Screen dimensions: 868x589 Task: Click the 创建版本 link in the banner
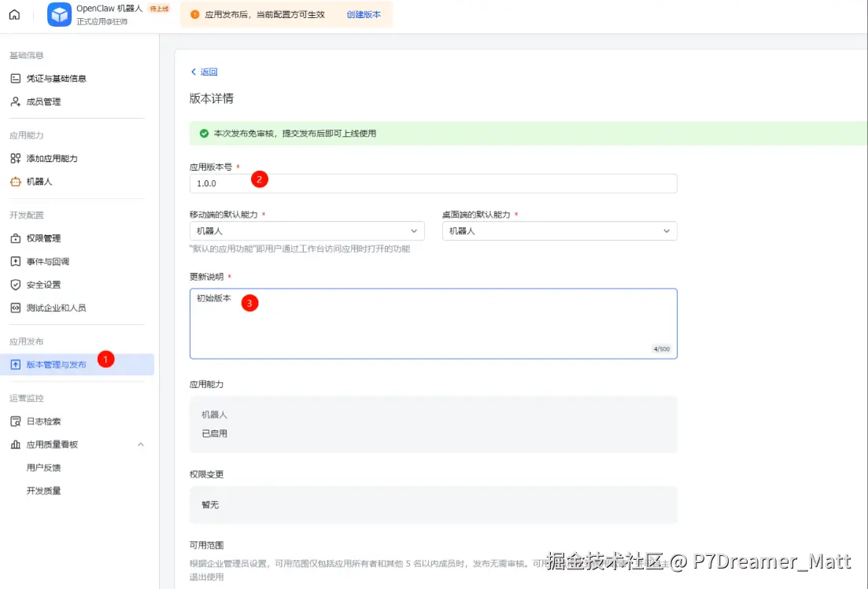pos(363,14)
